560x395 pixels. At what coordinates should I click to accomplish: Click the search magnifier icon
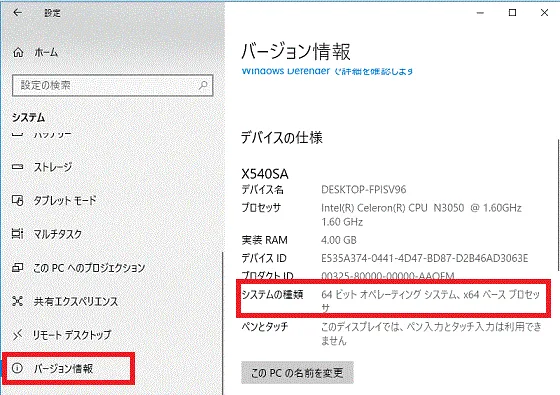pyautogui.click(x=203, y=85)
